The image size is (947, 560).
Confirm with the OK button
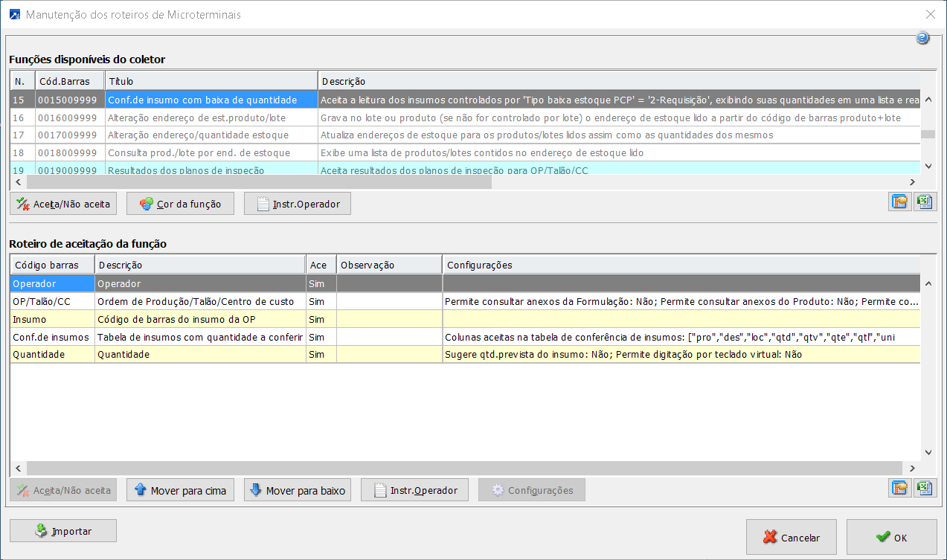[x=891, y=537]
